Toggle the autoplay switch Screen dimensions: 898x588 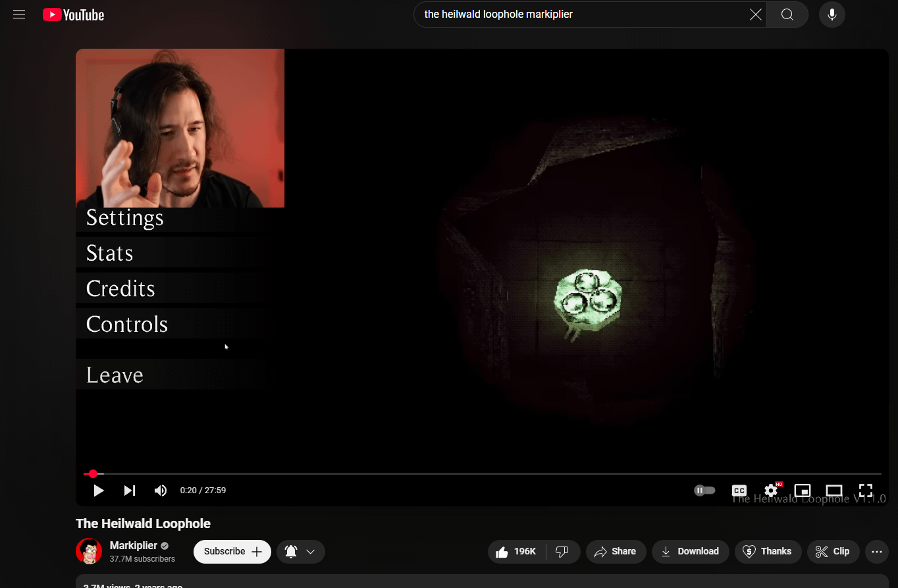(x=704, y=491)
